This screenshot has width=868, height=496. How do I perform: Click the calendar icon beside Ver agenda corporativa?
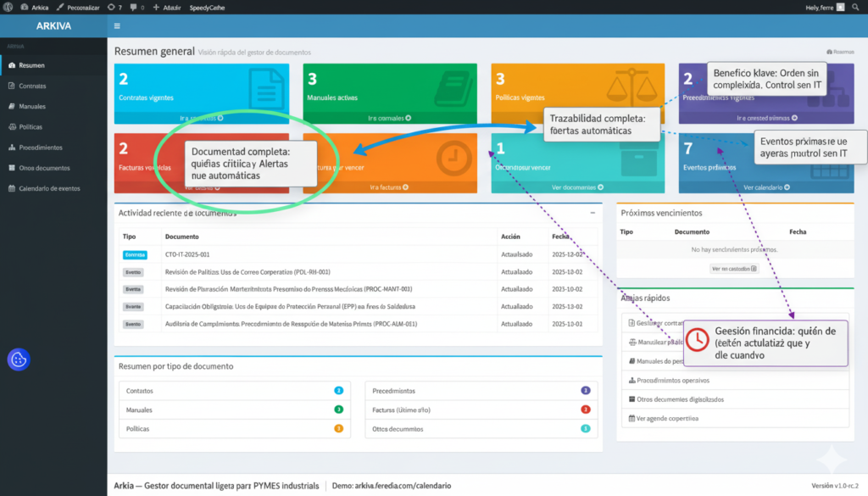coord(632,419)
